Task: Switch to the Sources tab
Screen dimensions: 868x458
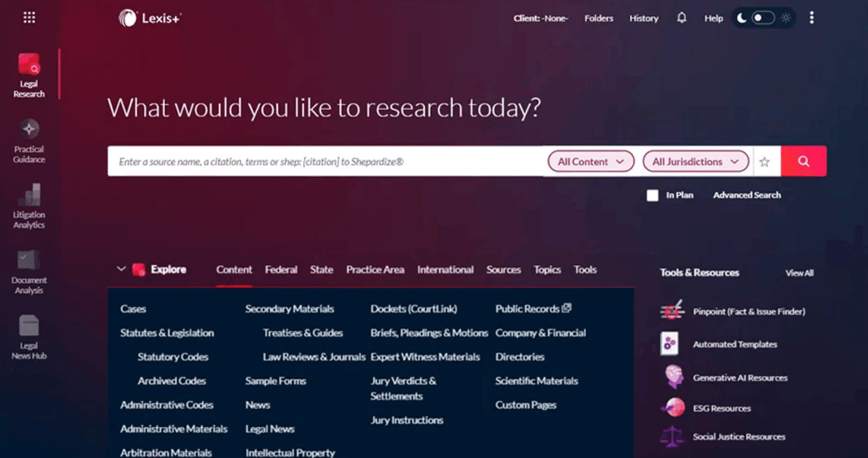Action: (503, 270)
